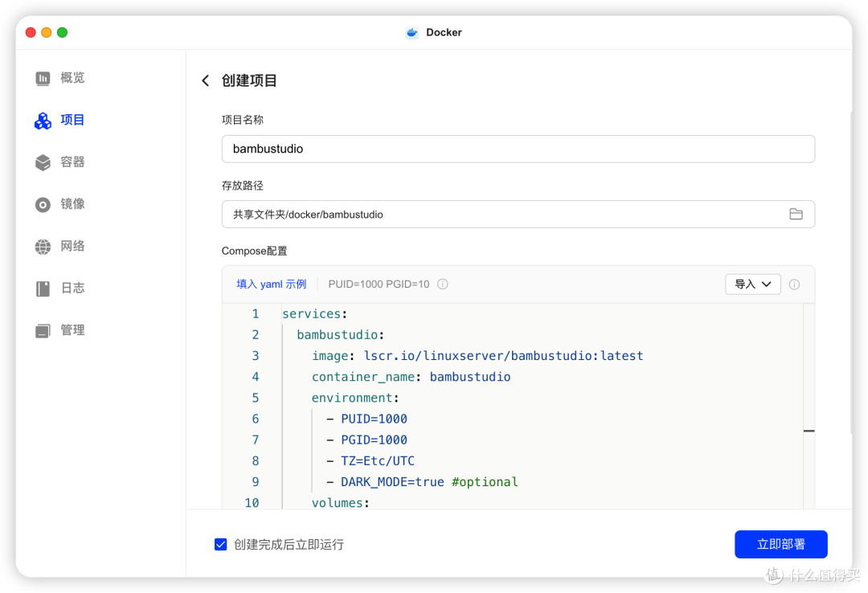Switch to 容器 section
The width and height of the screenshot is (868, 593).
pyautogui.click(x=72, y=162)
